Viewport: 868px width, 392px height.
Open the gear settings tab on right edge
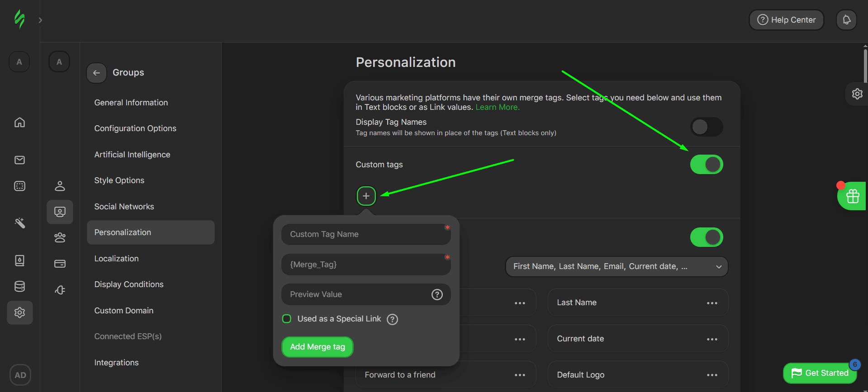[x=857, y=94]
